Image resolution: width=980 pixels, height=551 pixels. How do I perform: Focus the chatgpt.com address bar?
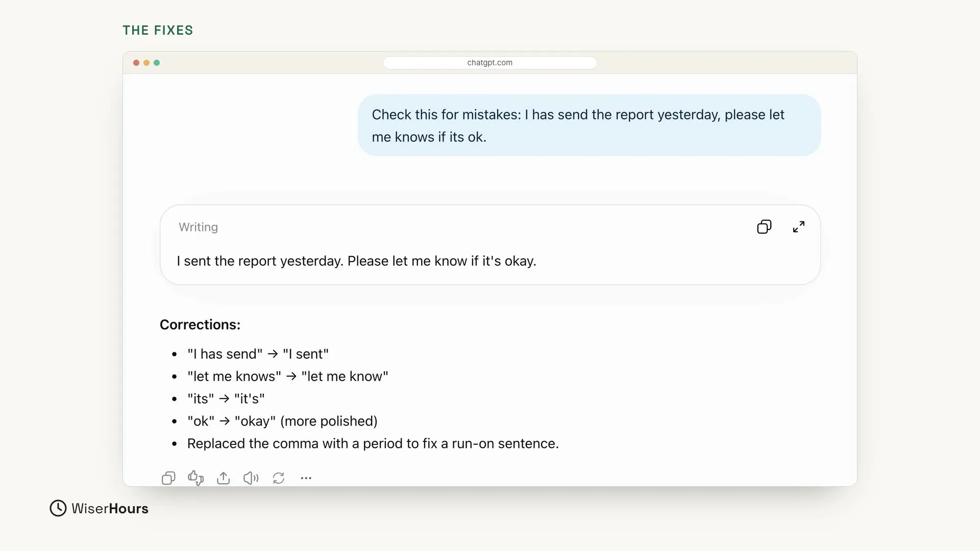(490, 63)
